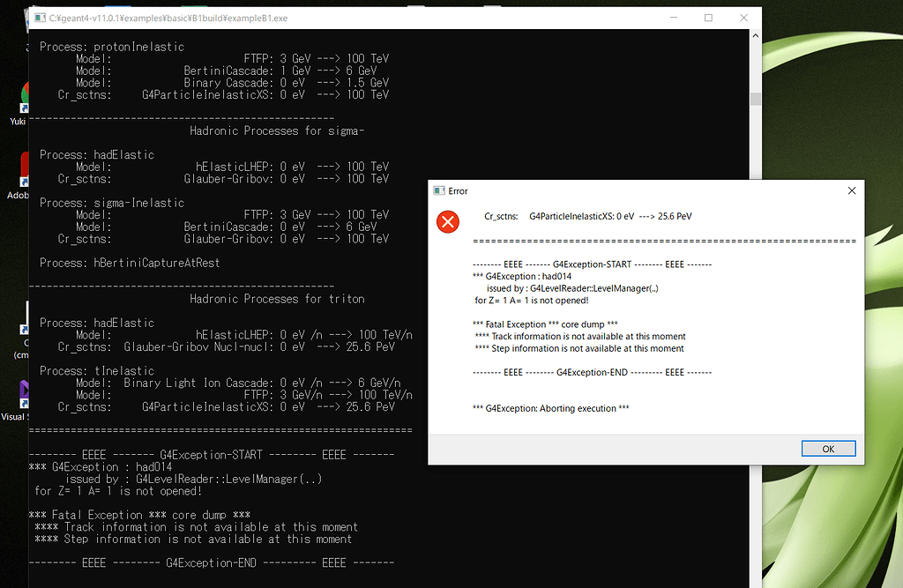Minimize the exampleB1 console window

[x=673, y=18]
